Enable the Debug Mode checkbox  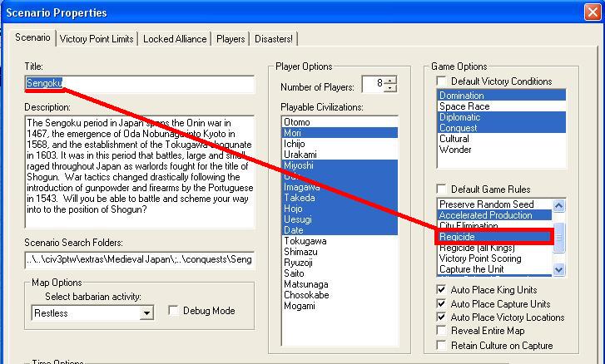(x=173, y=310)
